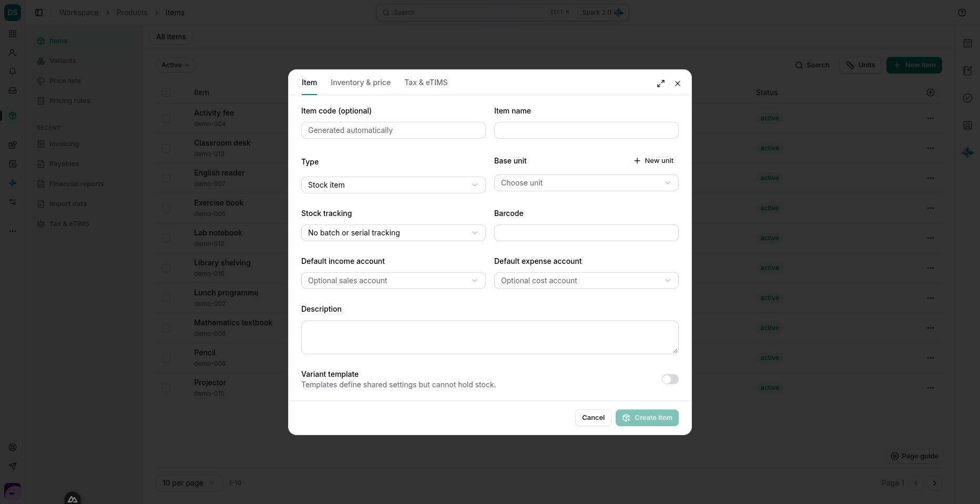Open the dashboard grid icon in rail
Image resolution: width=980 pixels, height=504 pixels.
pos(13,34)
